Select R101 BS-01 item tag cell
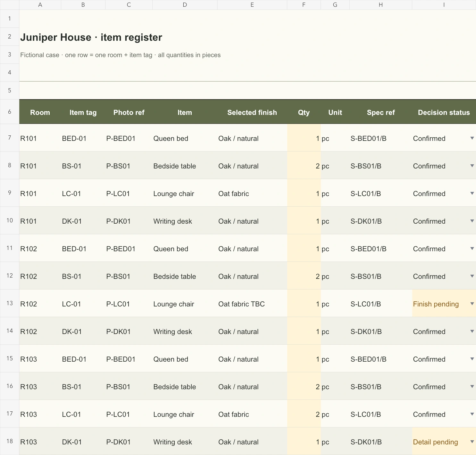476x455 pixels. pos(83,165)
